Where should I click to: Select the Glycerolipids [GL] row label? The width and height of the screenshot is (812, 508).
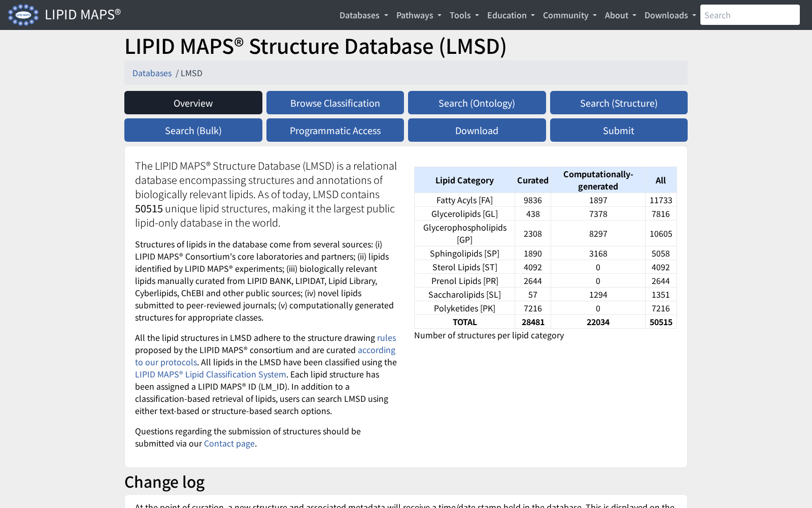click(464, 214)
